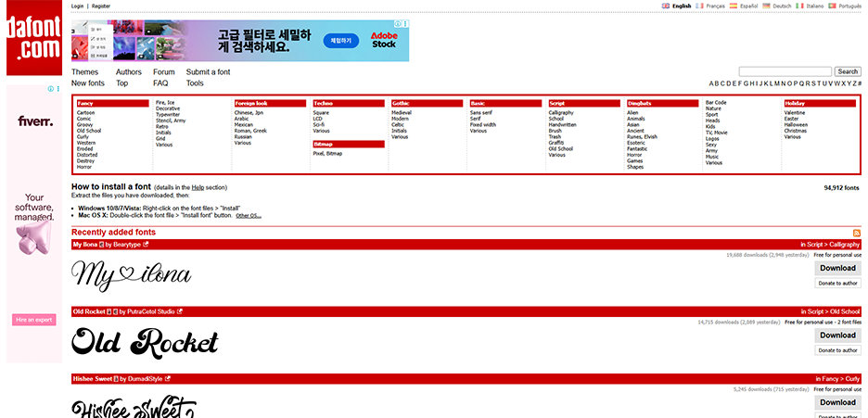The image size is (868, 418).
Task: Click the Register link
Action: click(x=101, y=6)
